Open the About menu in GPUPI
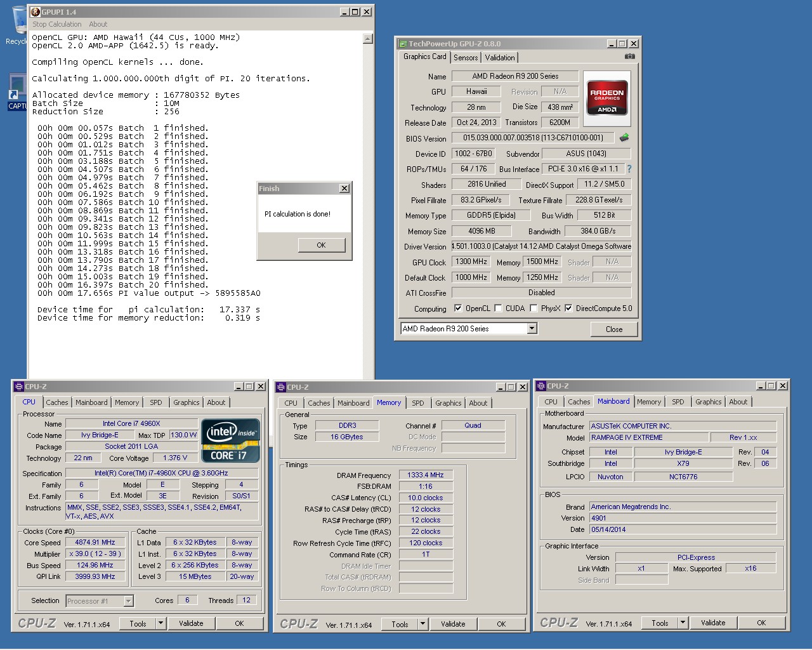The height and width of the screenshot is (650, 812). coord(98,24)
